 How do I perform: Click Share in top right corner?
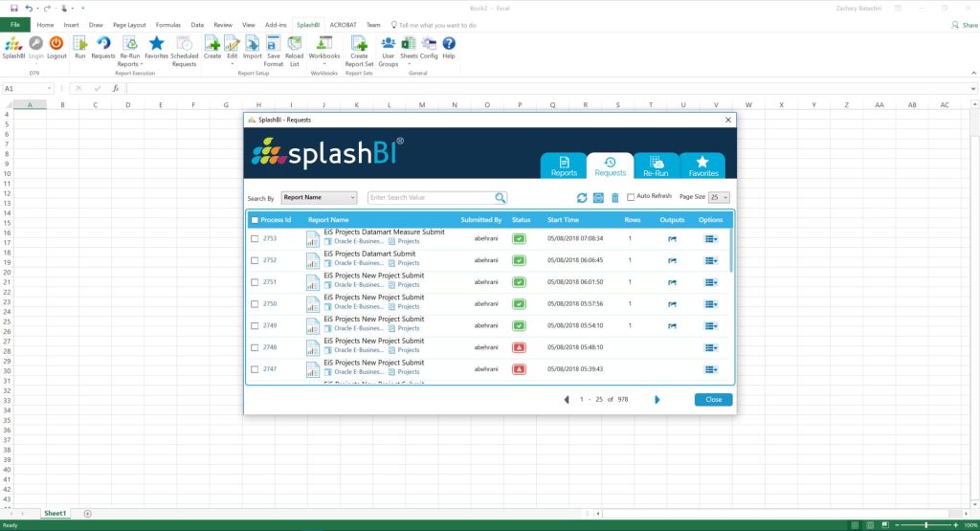(x=965, y=25)
